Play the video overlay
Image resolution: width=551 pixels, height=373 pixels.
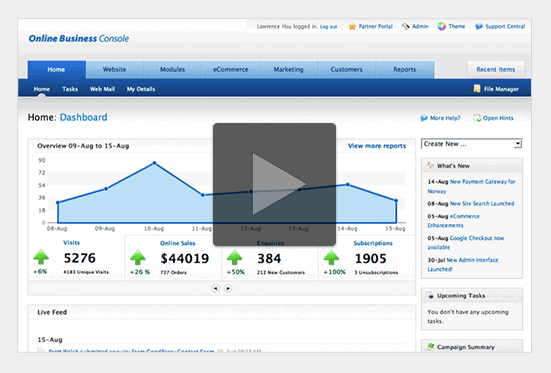[x=274, y=184]
